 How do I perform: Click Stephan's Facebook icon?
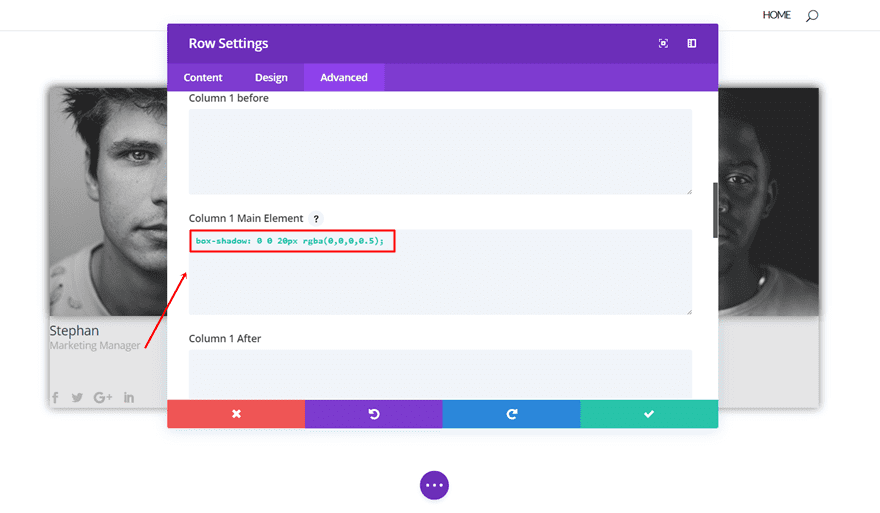tap(56, 398)
